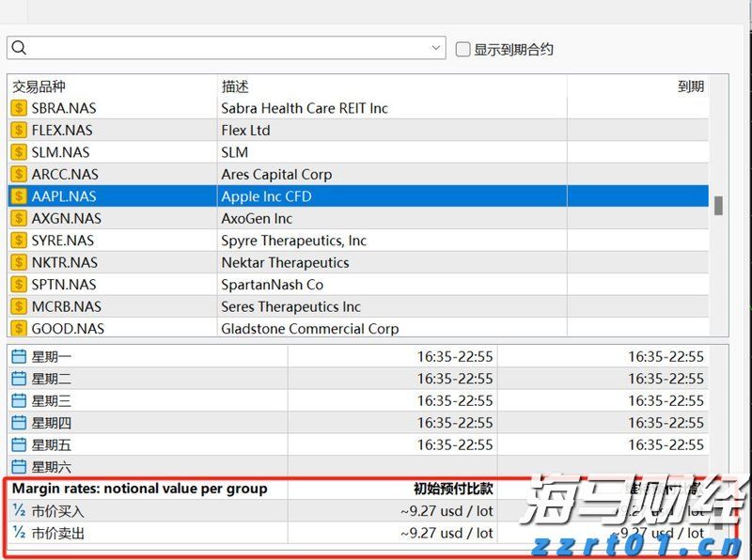Click the currency icon beside AAPL.NAS

[x=19, y=196]
